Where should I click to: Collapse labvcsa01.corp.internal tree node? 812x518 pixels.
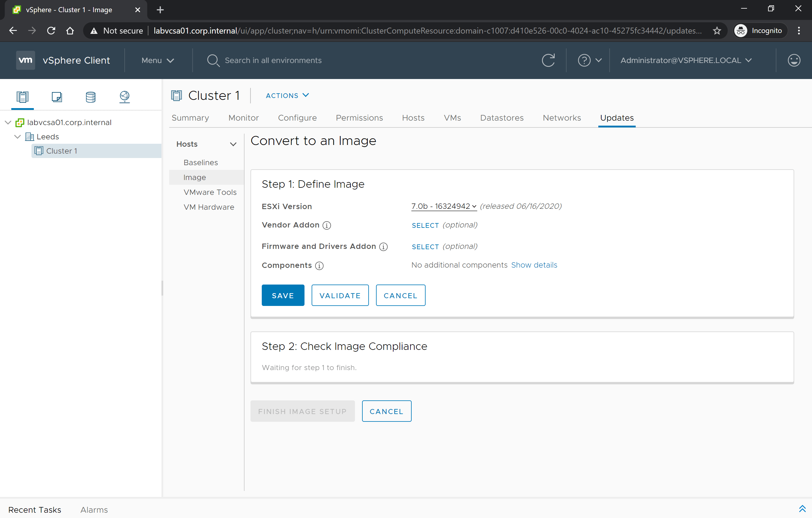point(8,122)
